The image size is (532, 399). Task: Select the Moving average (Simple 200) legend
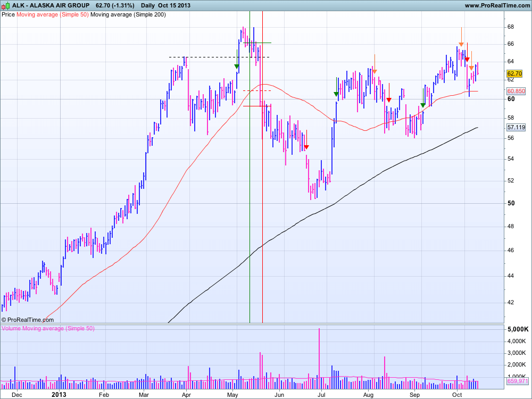coord(128,14)
